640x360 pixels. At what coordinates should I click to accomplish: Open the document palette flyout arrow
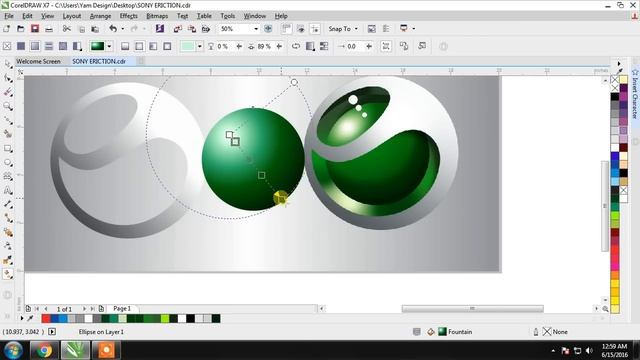pos(22,318)
